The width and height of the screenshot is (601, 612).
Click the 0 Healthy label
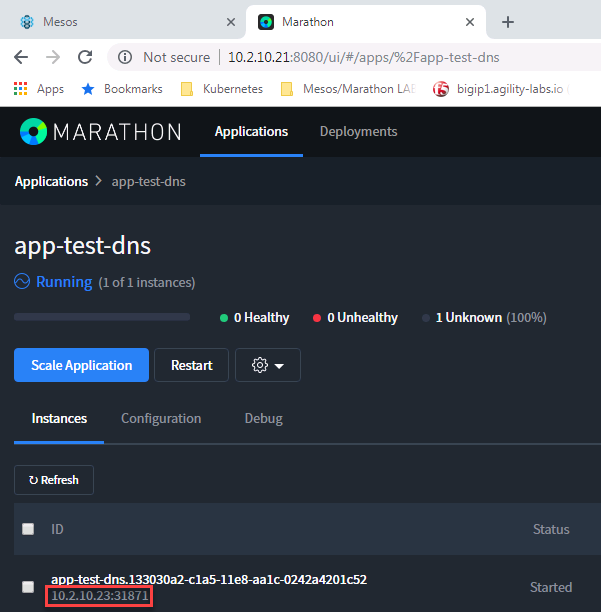tap(261, 318)
